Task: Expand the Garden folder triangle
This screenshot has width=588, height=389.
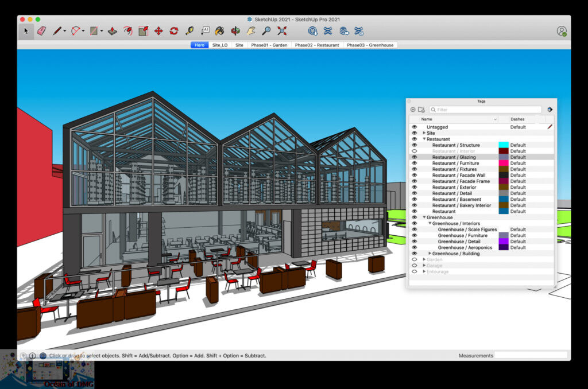Action: (424, 259)
